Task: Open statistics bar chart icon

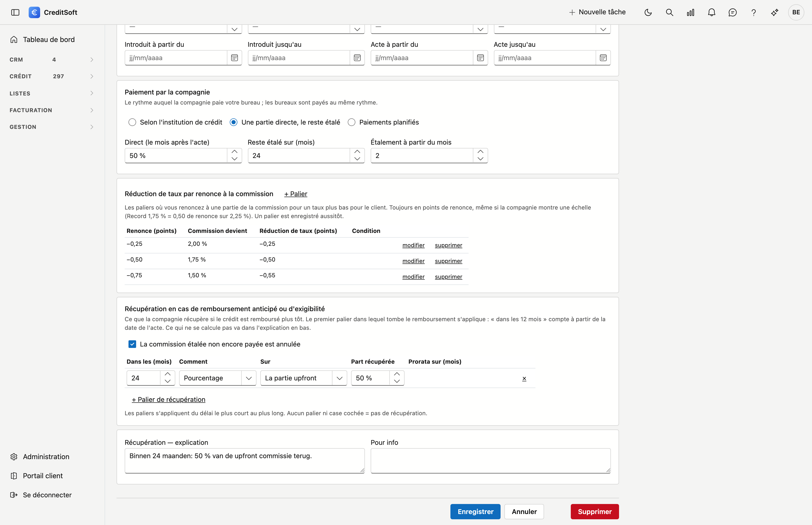Action: click(690, 12)
